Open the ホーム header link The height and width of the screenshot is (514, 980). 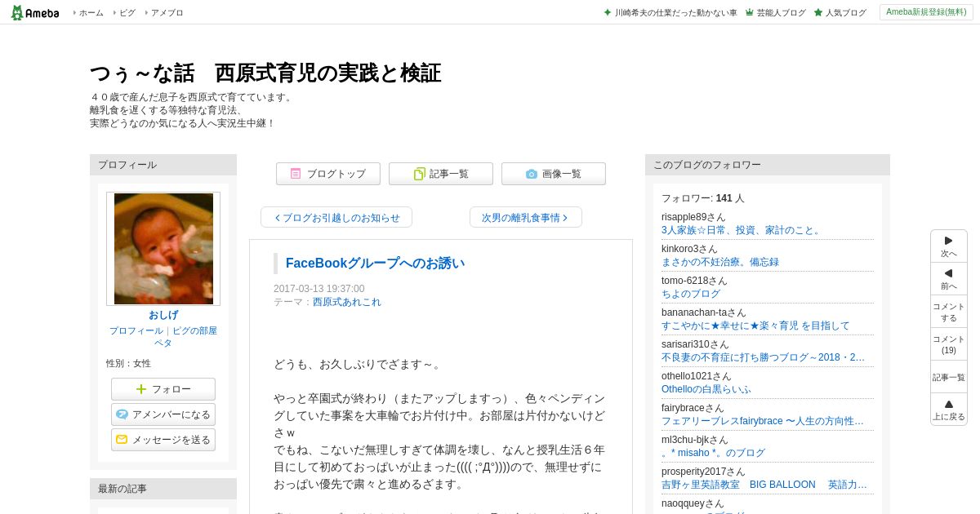(x=91, y=12)
